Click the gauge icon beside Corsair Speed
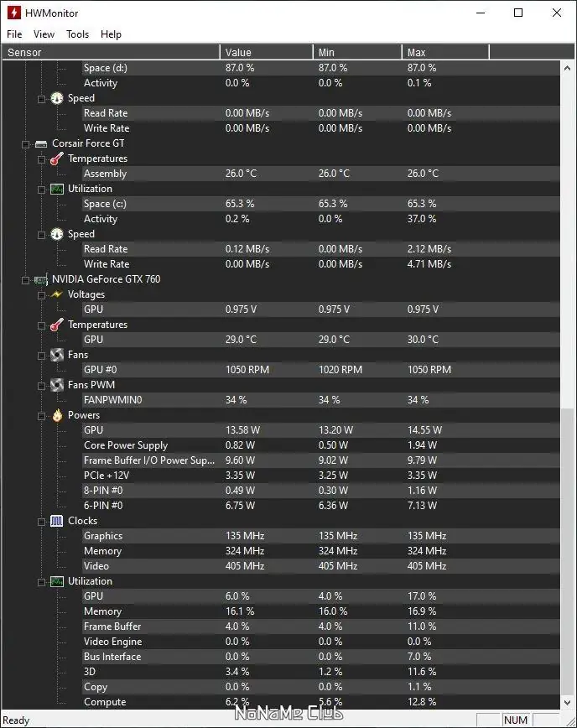 [56, 234]
